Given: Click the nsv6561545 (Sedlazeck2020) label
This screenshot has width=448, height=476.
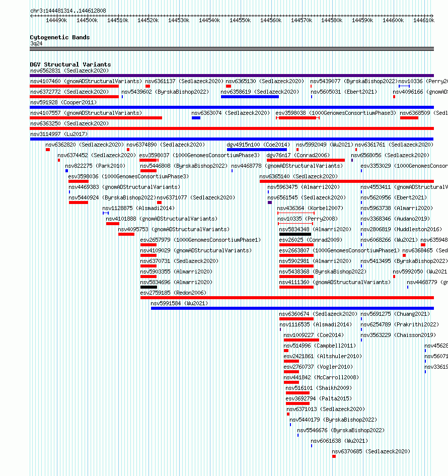Looking at the screenshot, I should pos(307,197).
